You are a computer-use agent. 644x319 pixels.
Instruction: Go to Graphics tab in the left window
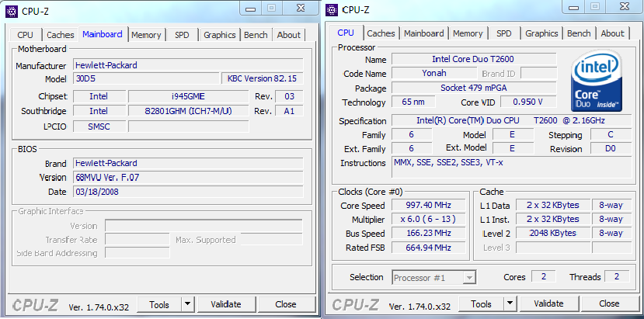[x=220, y=35]
